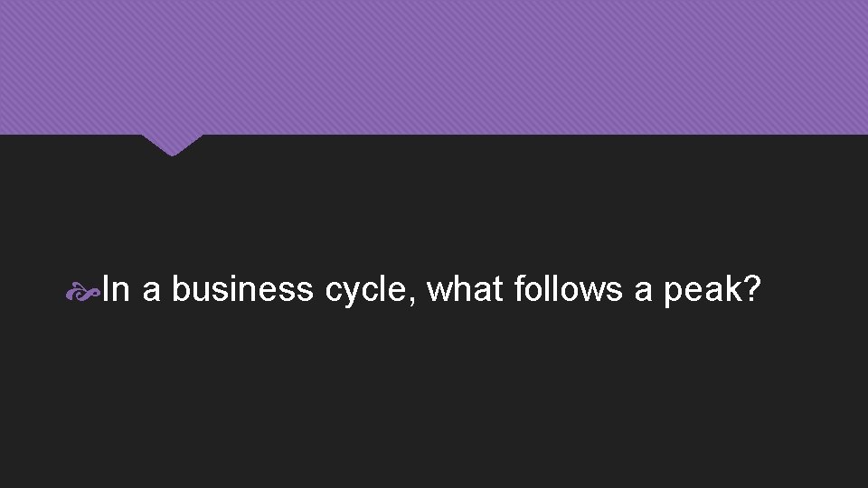868x488 pixels.
Task: Click the "a" before "business"
Action: pos(150,291)
